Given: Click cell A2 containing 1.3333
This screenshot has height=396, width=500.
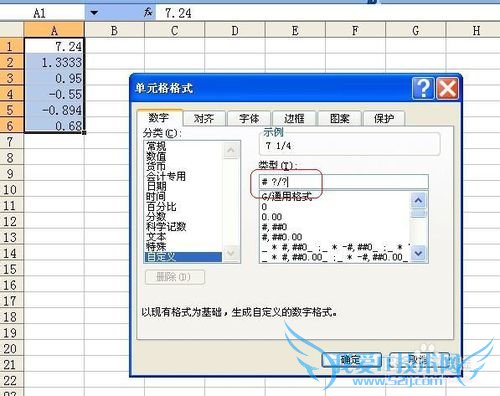Looking at the screenshot, I should [x=54, y=62].
